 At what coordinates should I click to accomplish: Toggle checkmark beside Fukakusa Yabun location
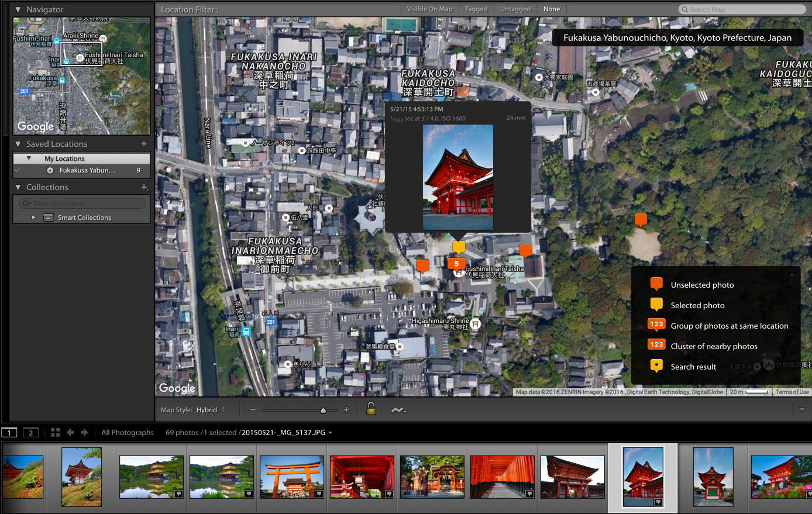click(x=18, y=170)
